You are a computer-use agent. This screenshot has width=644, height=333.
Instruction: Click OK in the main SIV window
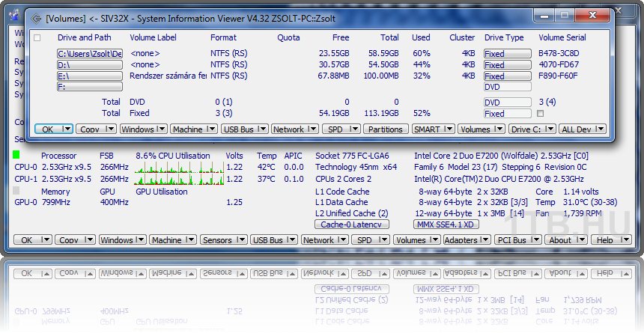point(33,239)
